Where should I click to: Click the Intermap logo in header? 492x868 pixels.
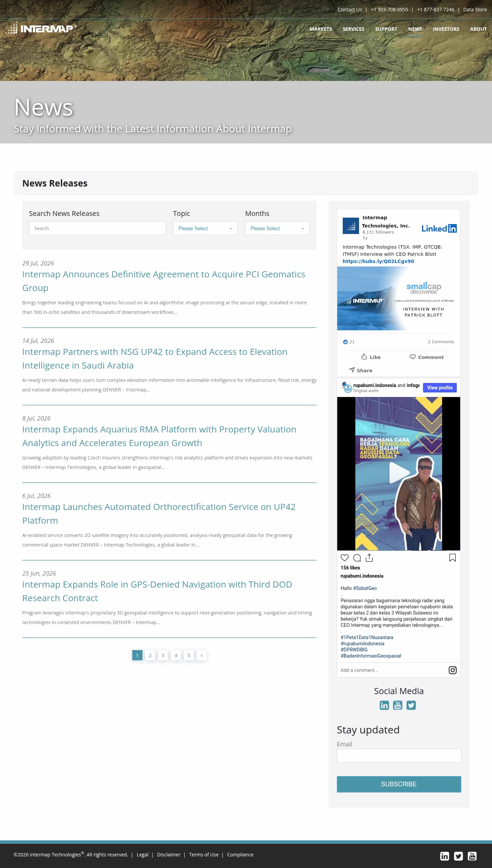[41, 28]
